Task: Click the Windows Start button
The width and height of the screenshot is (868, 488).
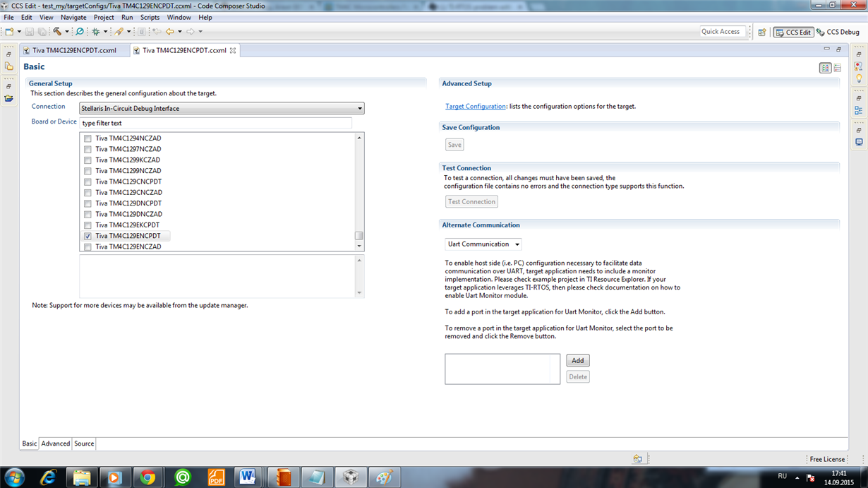Action: [x=14, y=477]
